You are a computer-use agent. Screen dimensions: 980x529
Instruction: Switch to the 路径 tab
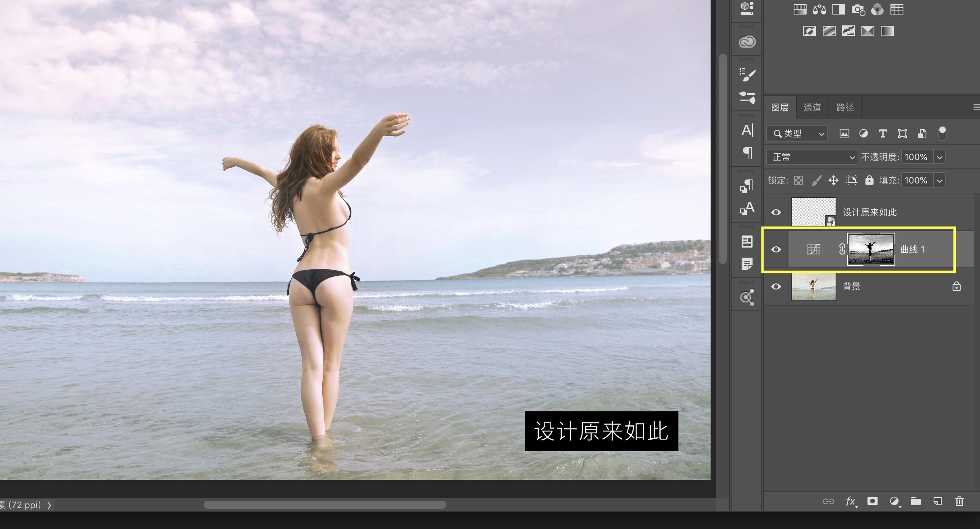pyautogui.click(x=845, y=107)
